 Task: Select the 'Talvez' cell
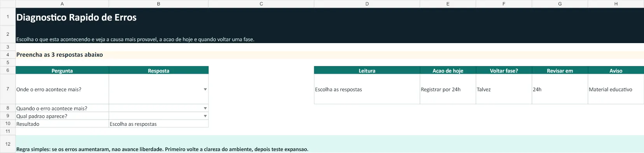click(504, 89)
